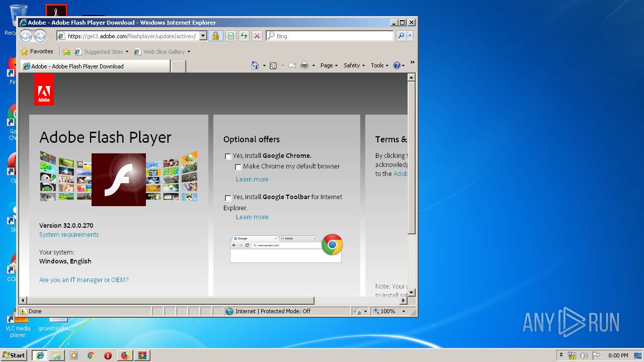Open the Favorites star button

tap(24, 51)
